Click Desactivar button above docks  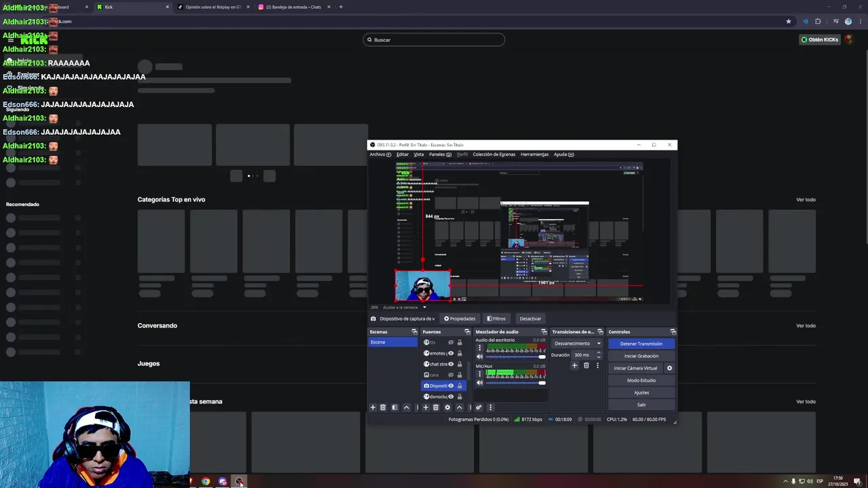[530, 319]
